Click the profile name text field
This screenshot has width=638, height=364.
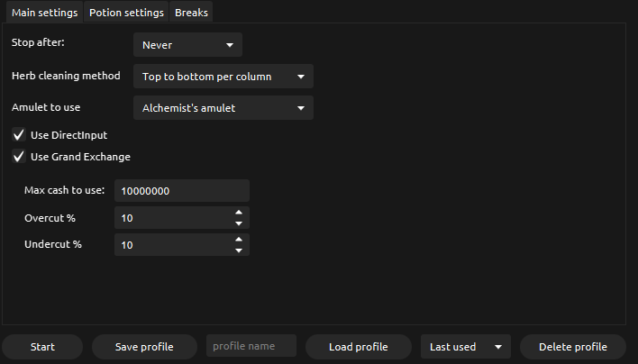click(x=251, y=346)
